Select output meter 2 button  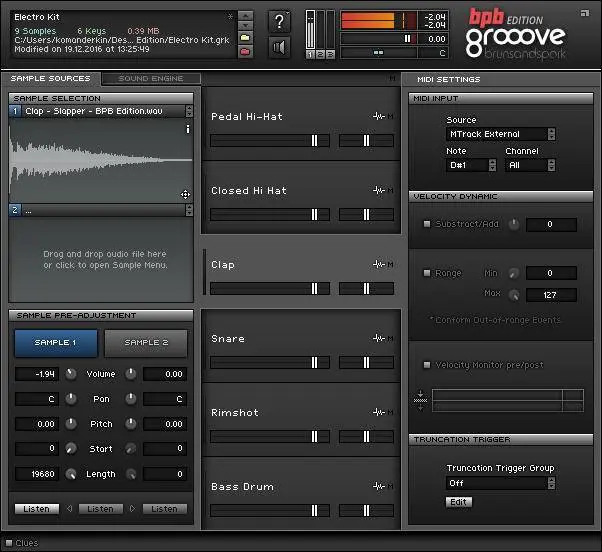pos(320,55)
